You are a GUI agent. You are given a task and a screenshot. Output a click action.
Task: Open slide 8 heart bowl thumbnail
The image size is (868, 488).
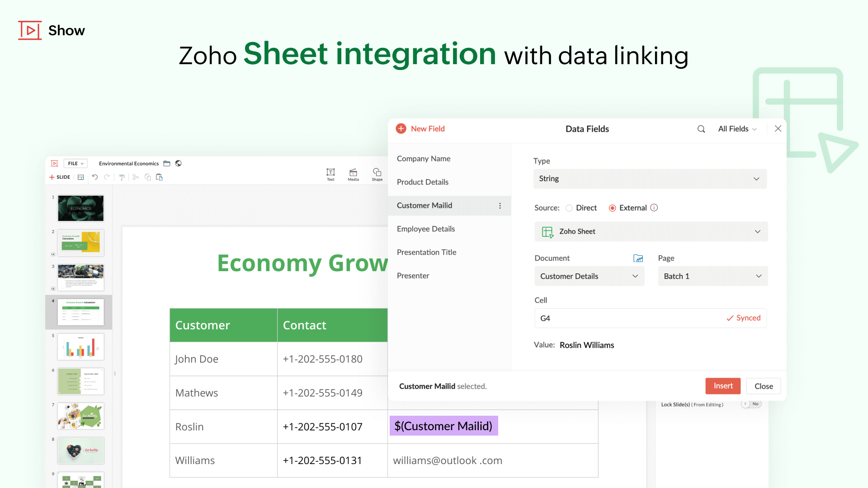click(81, 450)
